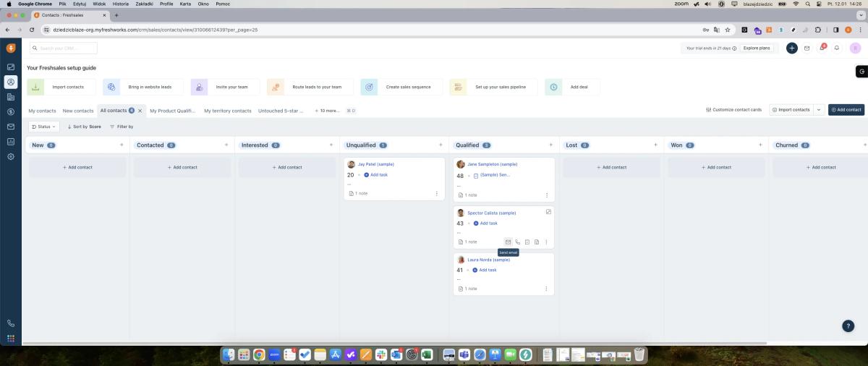Click the add note icon in Spector Calista's action row
868x366 pixels.
click(x=537, y=242)
